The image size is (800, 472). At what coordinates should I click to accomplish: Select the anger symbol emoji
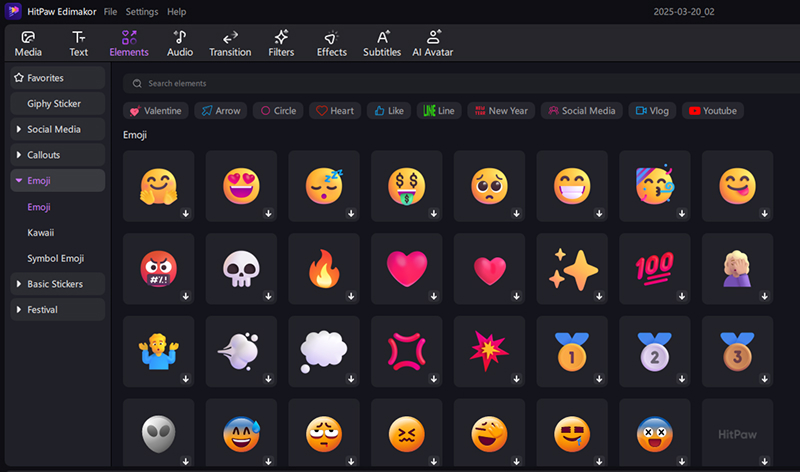click(x=407, y=351)
